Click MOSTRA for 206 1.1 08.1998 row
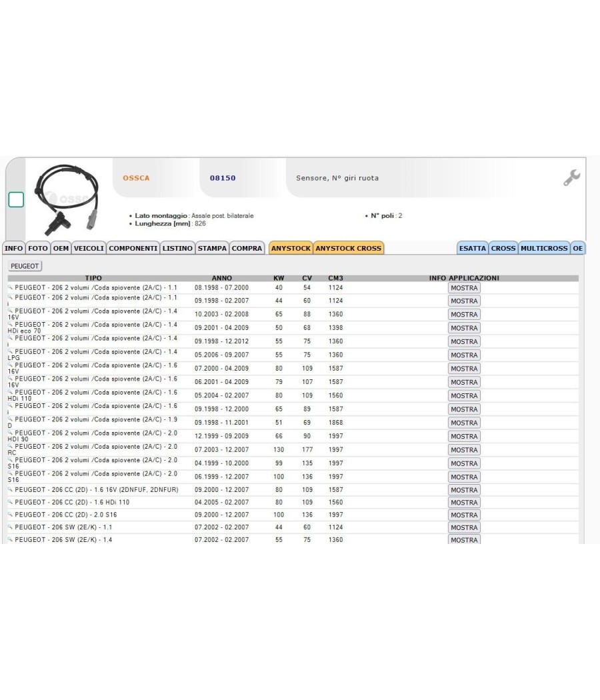Image resolution: width=600 pixels, height=700 pixels. point(464,288)
